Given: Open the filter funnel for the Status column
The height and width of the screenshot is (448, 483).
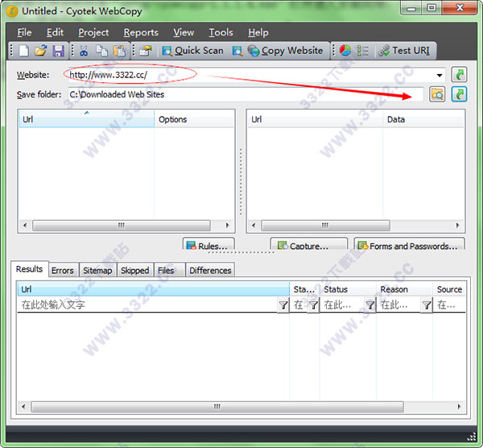Looking at the screenshot, I should [x=370, y=305].
